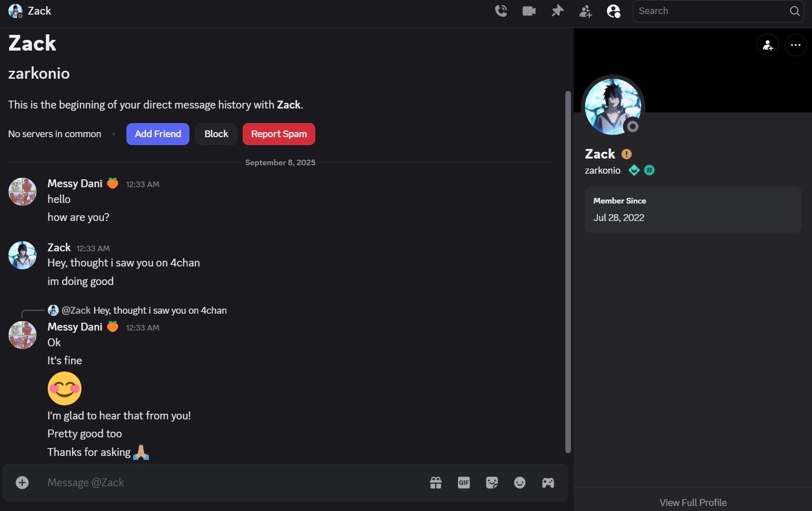812x511 pixels.
Task: Click the "It's fine" message
Action: pyautogui.click(x=65, y=360)
